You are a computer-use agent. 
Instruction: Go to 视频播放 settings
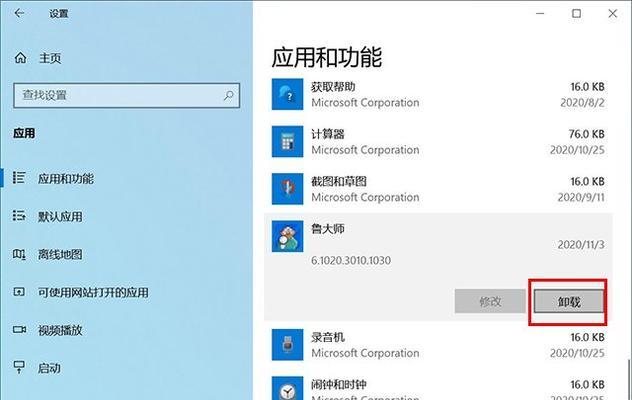(x=60, y=330)
